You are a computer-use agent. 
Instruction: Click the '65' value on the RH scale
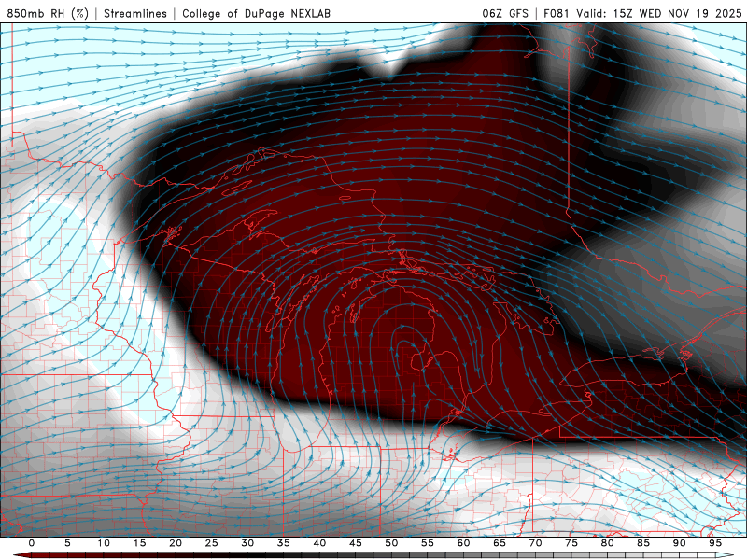(x=500, y=543)
